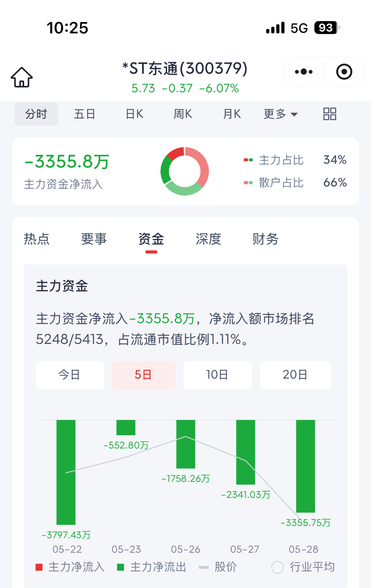Screen dimensions: 371x588
Task: Tap the -3797.43万 bar label
Action: pyautogui.click(x=66, y=535)
